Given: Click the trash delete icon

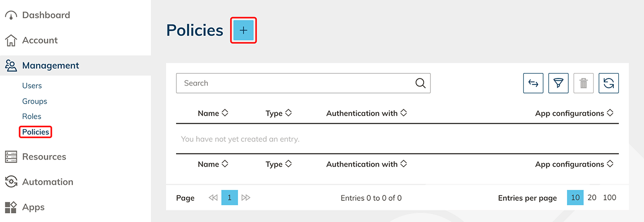Looking at the screenshot, I should tap(584, 84).
